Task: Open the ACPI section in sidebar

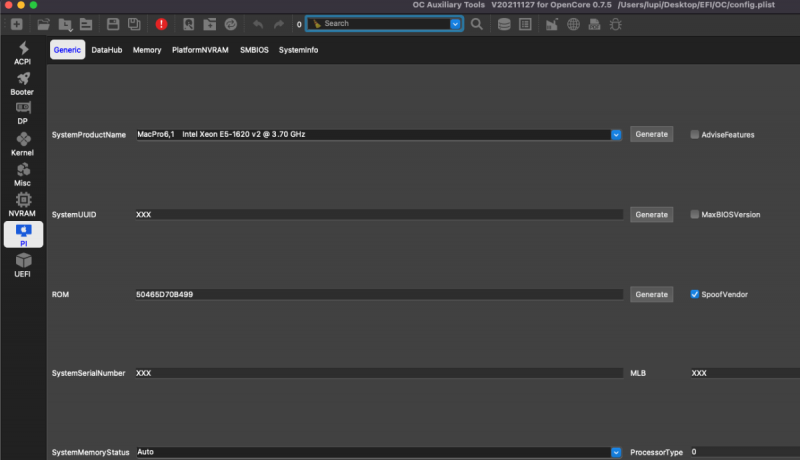Action: tap(22, 54)
